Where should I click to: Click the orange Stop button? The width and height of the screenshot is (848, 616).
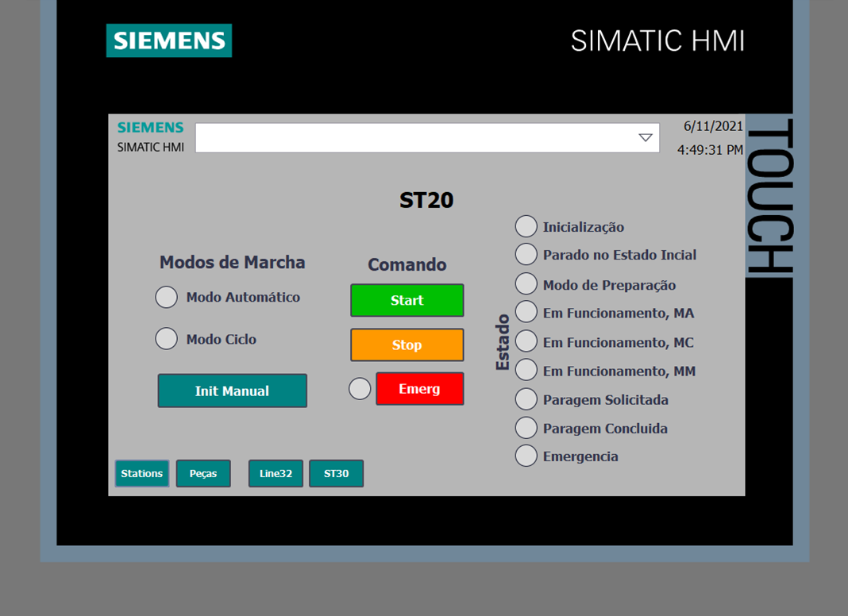point(407,345)
